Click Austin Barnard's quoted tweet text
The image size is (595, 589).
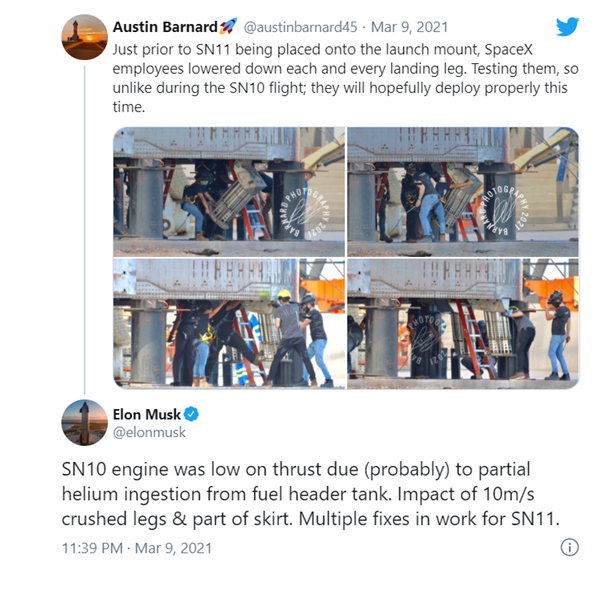tap(345, 78)
